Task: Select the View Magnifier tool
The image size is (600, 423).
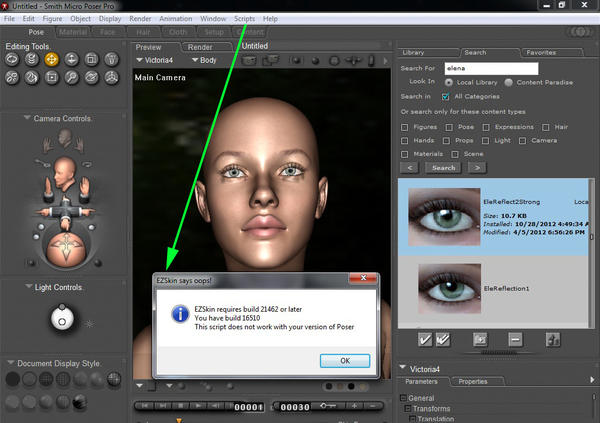Action: tap(72, 78)
